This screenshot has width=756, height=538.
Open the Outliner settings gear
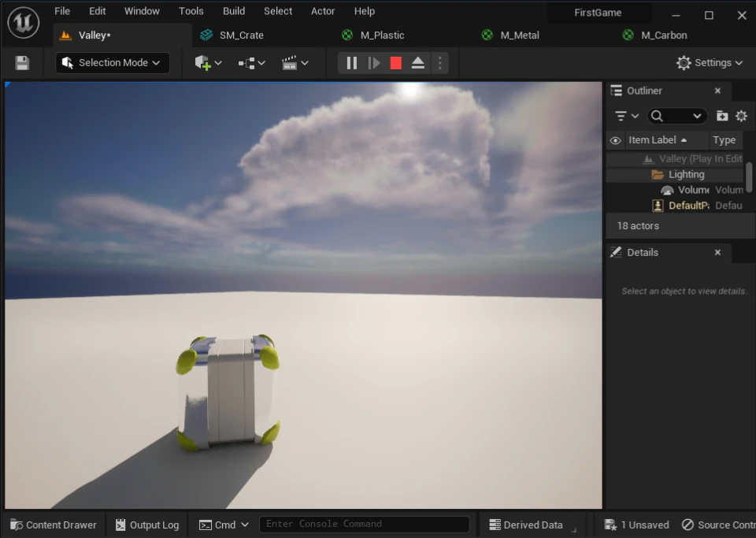coord(742,116)
